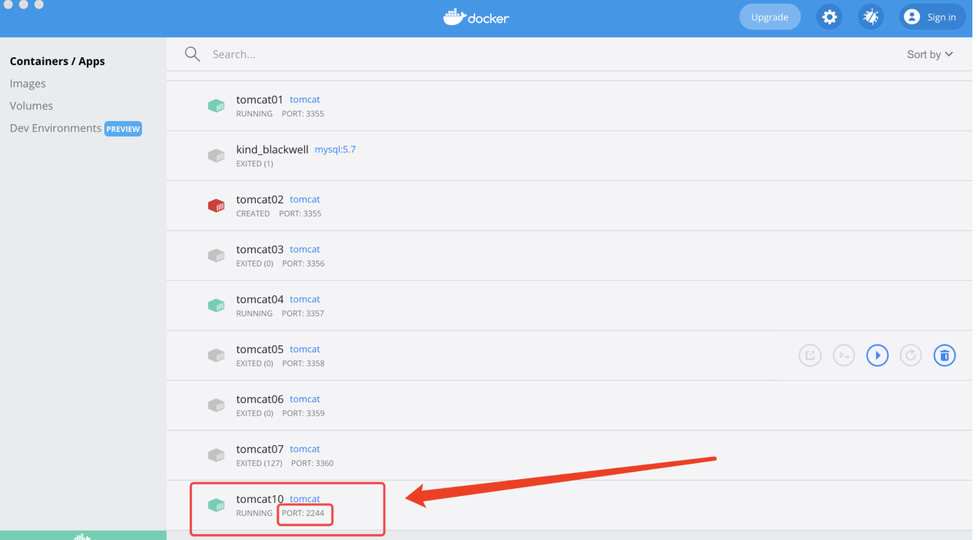Select the tomcat10 container name

(x=260, y=499)
